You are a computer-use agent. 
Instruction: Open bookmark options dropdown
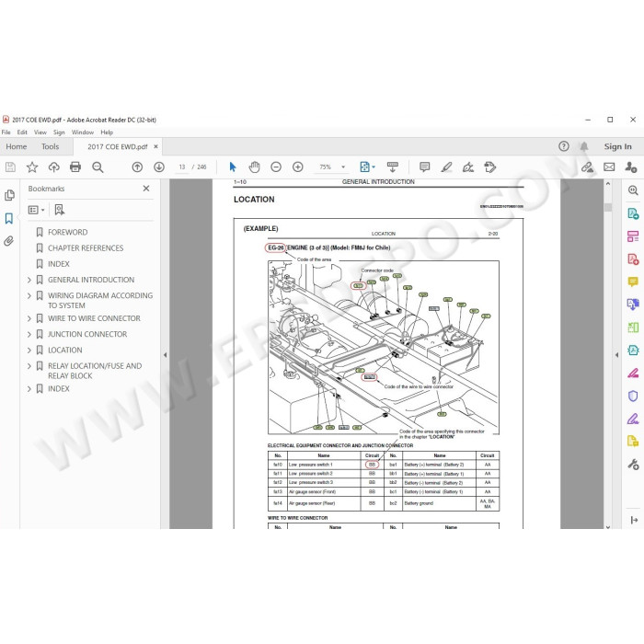pos(36,210)
